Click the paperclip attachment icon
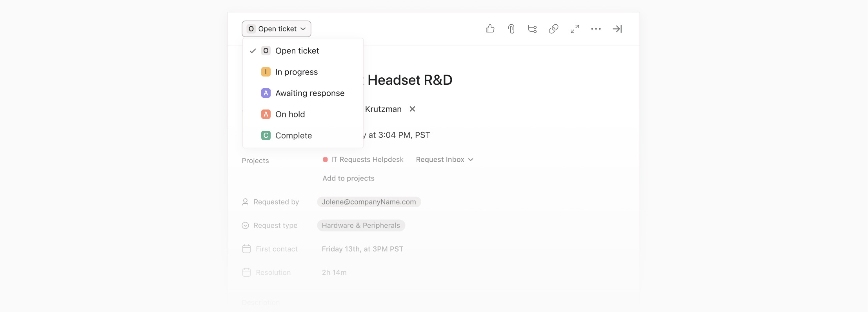Viewport: 868px width, 312px height. (x=511, y=29)
